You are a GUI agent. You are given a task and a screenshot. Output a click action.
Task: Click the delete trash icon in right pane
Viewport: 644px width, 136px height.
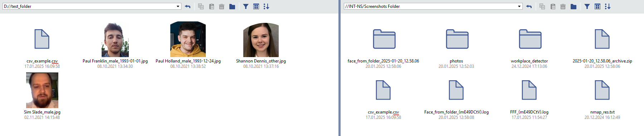(x=563, y=6)
